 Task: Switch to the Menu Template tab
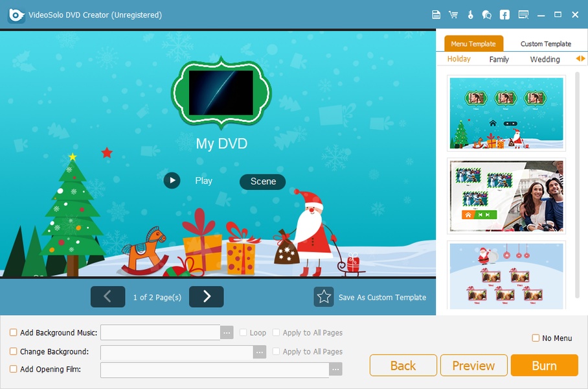coord(473,43)
